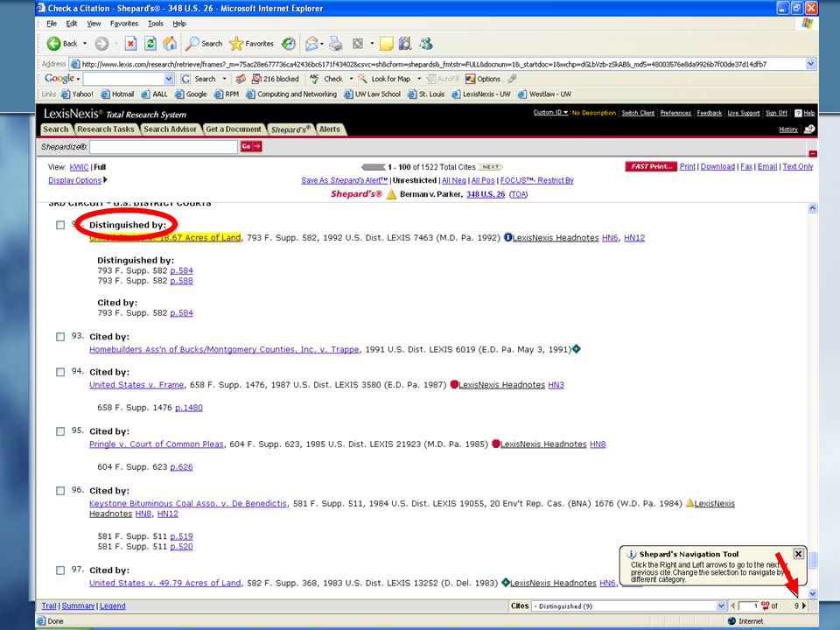This screenshot has height=630, width=840.
Task: Click the KWIC view link
Action: 79,167
